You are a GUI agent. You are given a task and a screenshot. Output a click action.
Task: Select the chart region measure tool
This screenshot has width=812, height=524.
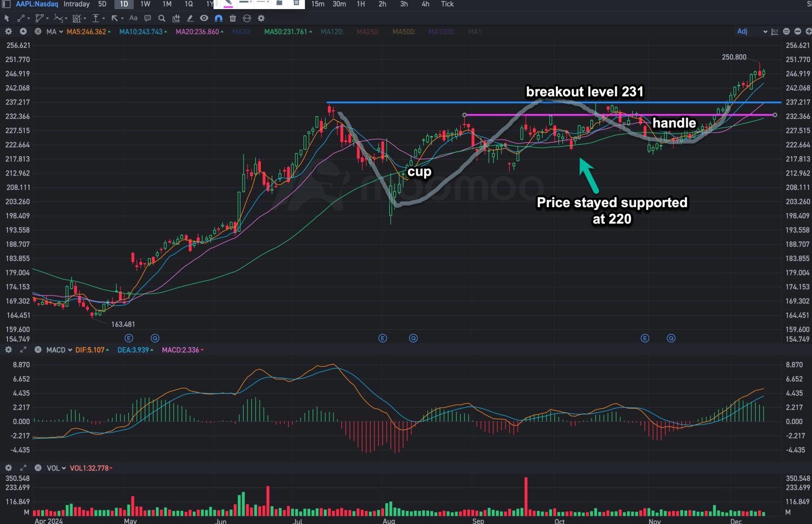[x=77, y=18]
